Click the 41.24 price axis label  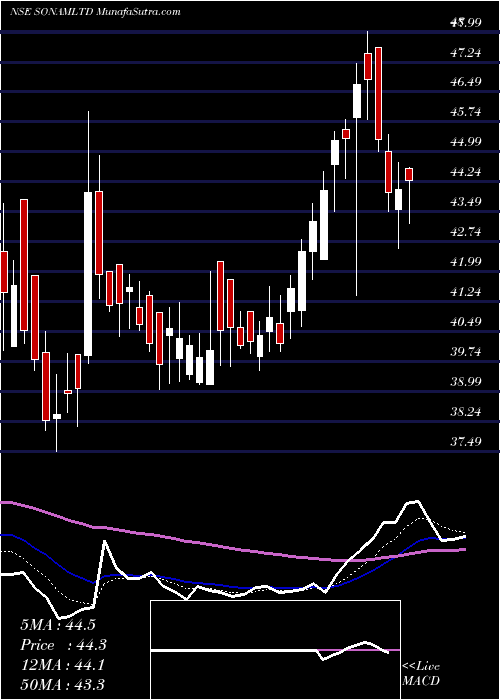point(466,292)
